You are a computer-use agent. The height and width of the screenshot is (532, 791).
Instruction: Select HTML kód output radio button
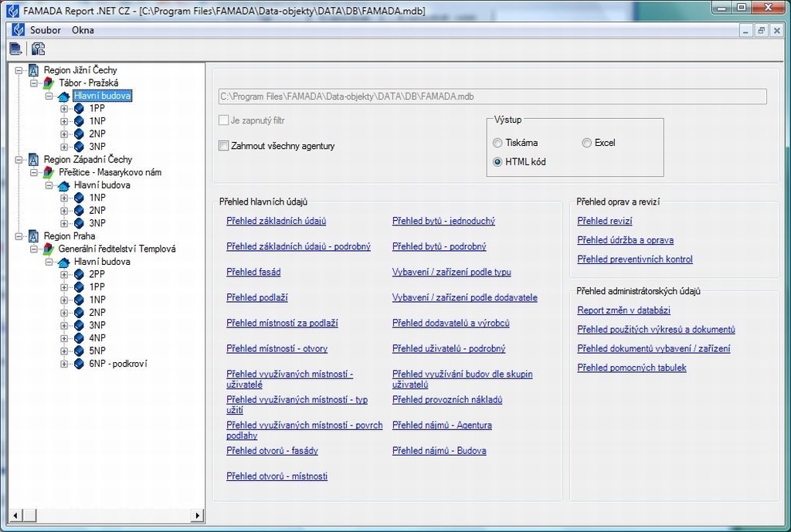coord(497,162)
